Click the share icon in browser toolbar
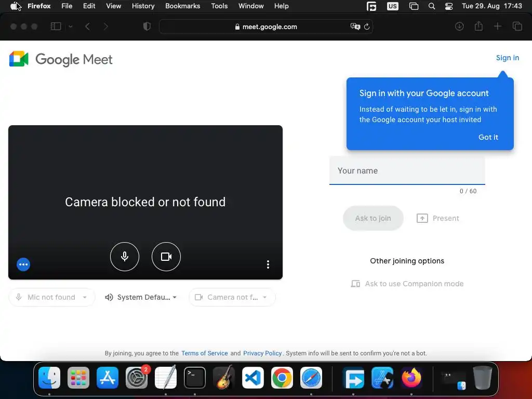This screenshot has height=399, width=532. click(x=478, y=26)
